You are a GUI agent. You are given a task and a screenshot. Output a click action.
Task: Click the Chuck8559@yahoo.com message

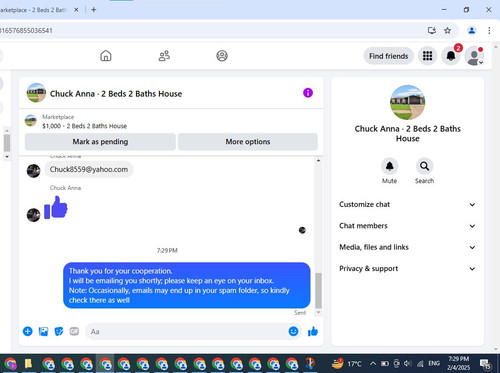[89, 169]
